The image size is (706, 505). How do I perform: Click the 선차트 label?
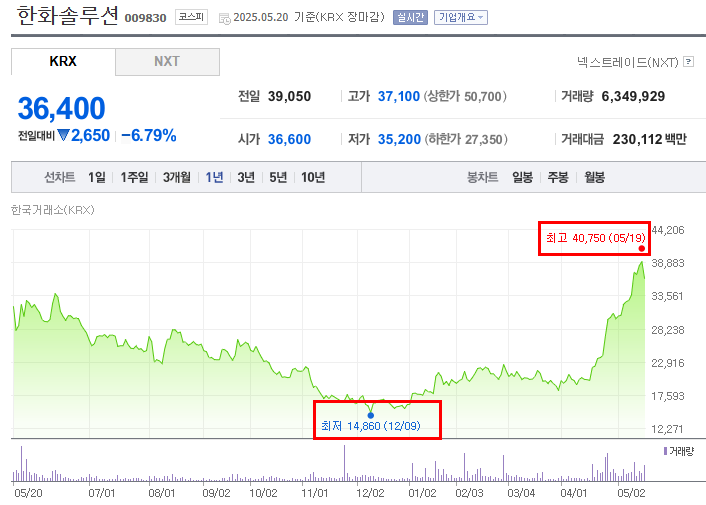(59, 177)
